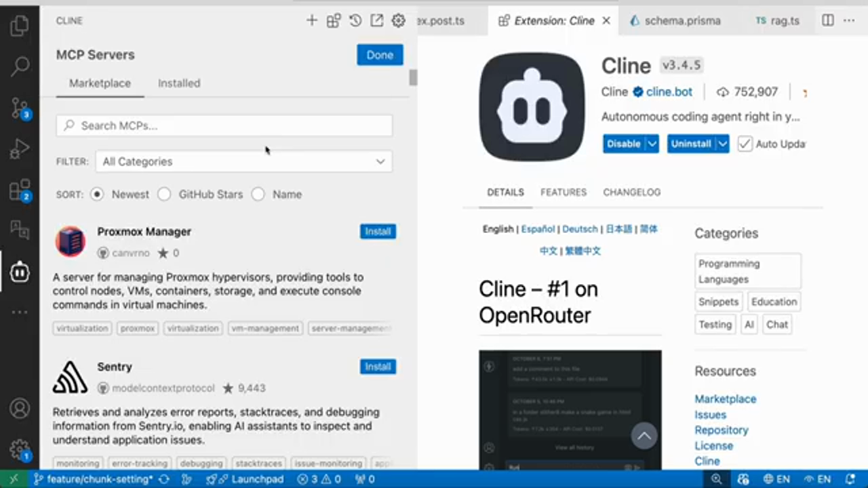Open Cline in editor popout icon

[x=377, y=20]
